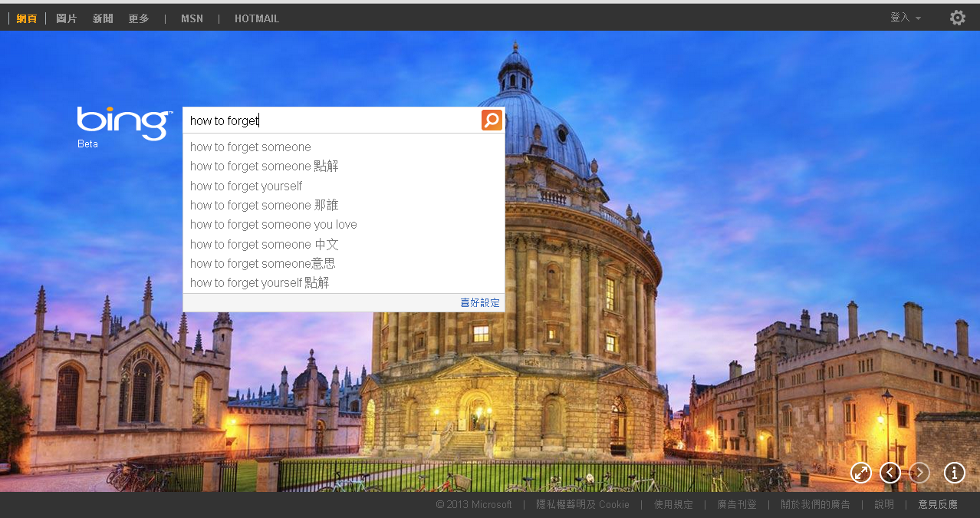Show the previous background image
This screenshot has width=980, height=518.
[890, 473]
